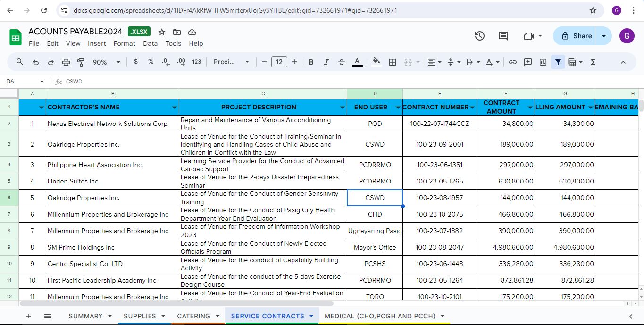Image resolution: width=644 pixels, height=325 pixels.
Task: Click the add new sheet button
Action: [x=29, y=316]
